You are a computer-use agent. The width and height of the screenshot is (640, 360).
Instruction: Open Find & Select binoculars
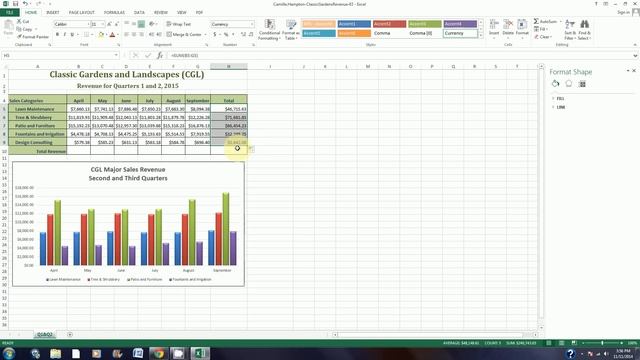pos(584,29)
